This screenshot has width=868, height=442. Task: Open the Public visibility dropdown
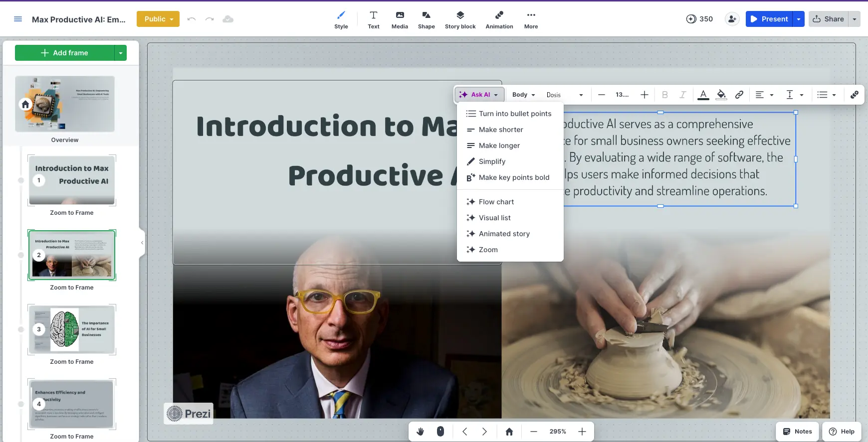tap(158, 19)
